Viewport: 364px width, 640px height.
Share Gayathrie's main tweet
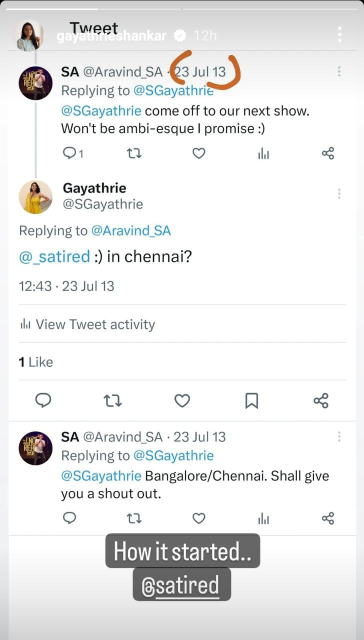321,400
